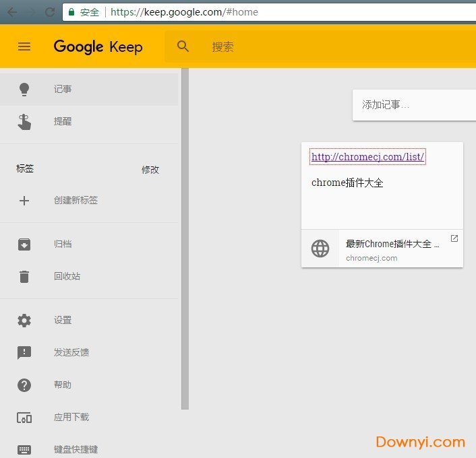Select 键盘快捷键 in the sidebar
The height and width of the screenshot is (458, 476).
(76, 449)
